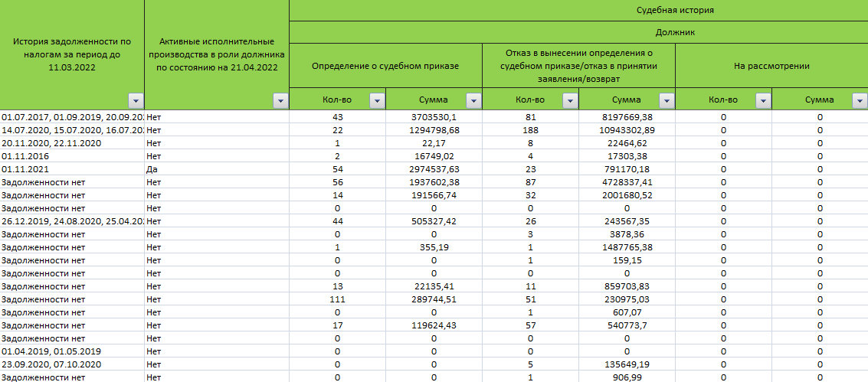Click the Определение о судебном приказе header

click(385, 67)
